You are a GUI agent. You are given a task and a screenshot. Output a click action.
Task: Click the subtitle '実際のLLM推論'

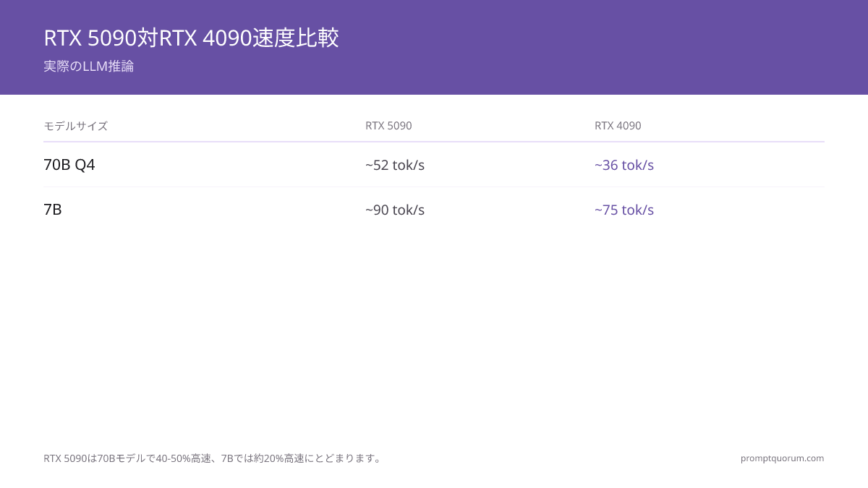(89, 66)
